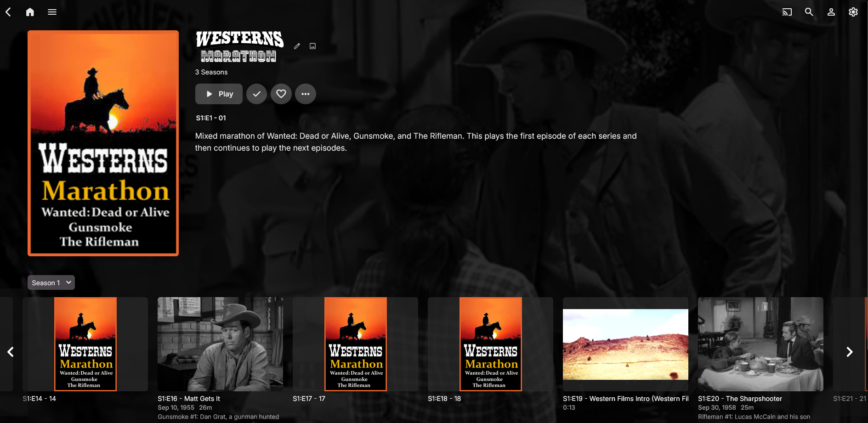Open the Westerns Marathon poster image

pos(103,143)
